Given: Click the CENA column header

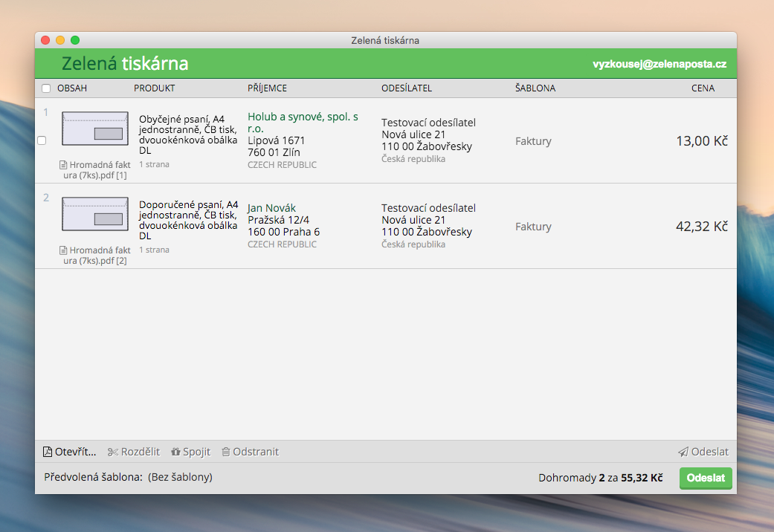Looking at the screenshot, I should (702, 88).
